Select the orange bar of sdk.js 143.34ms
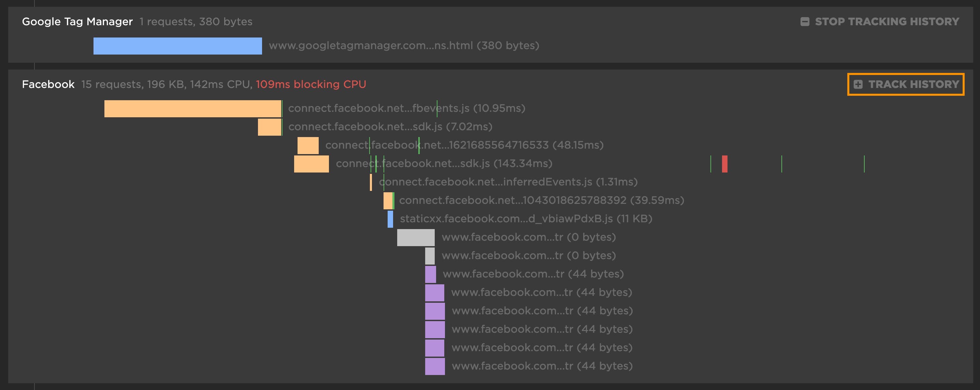Image resolution: width=980 pixels, height=390 pixels. pos(312,164)
